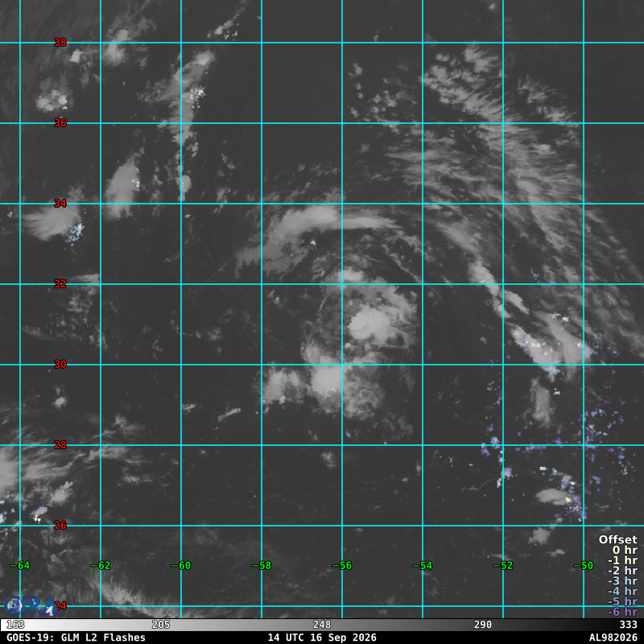This screenshot has width=644, height=644.
Task: Click the 26 latitude label
Action: [60, 526]
